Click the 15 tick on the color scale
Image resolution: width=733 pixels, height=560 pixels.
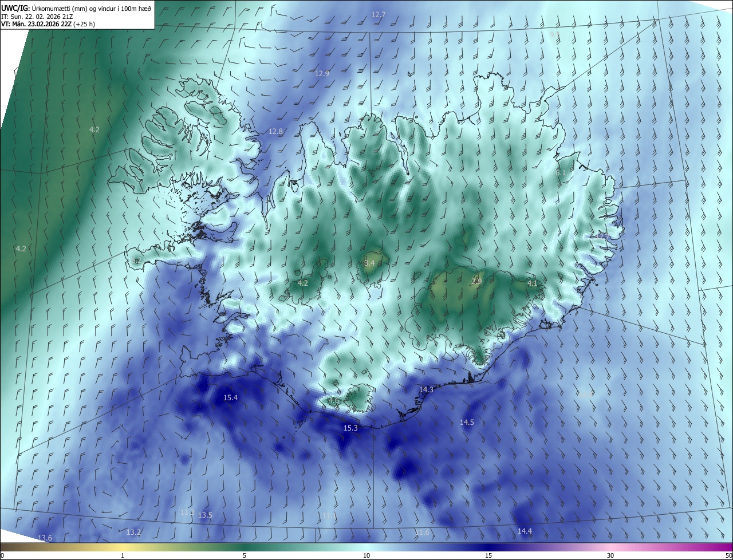point(488,555)
